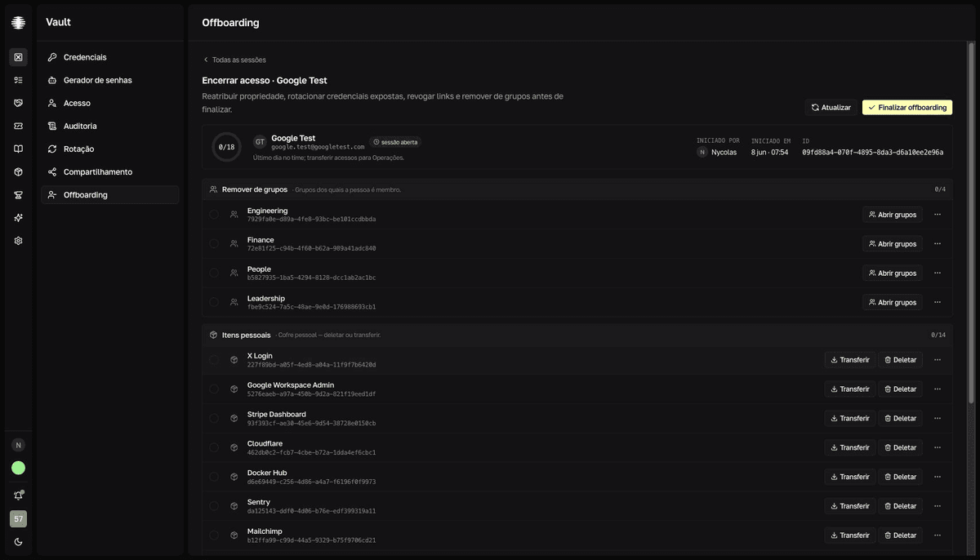Screen dimensions: 980x560
Task: Go back to Todas as sessões
Action: coord(234,60)
